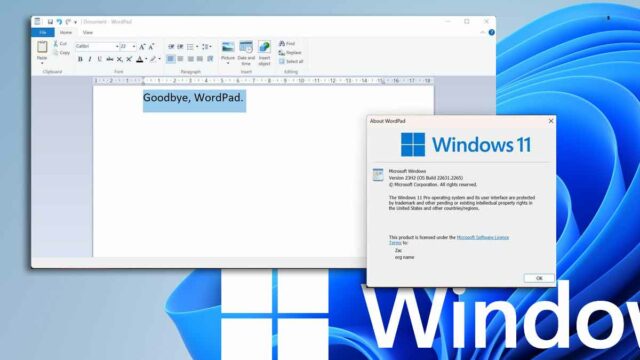
Task: Open WordPad help icon
Action: tap(491, 32)
